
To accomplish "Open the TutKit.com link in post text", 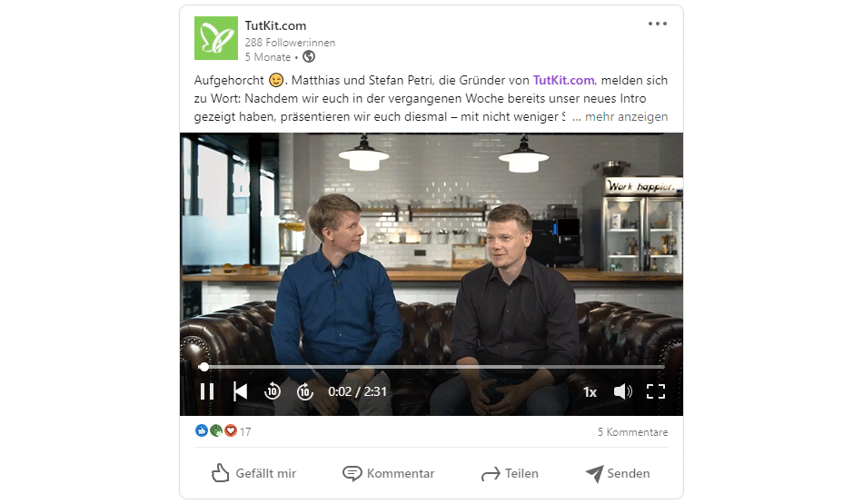I will tap(563, 80).
